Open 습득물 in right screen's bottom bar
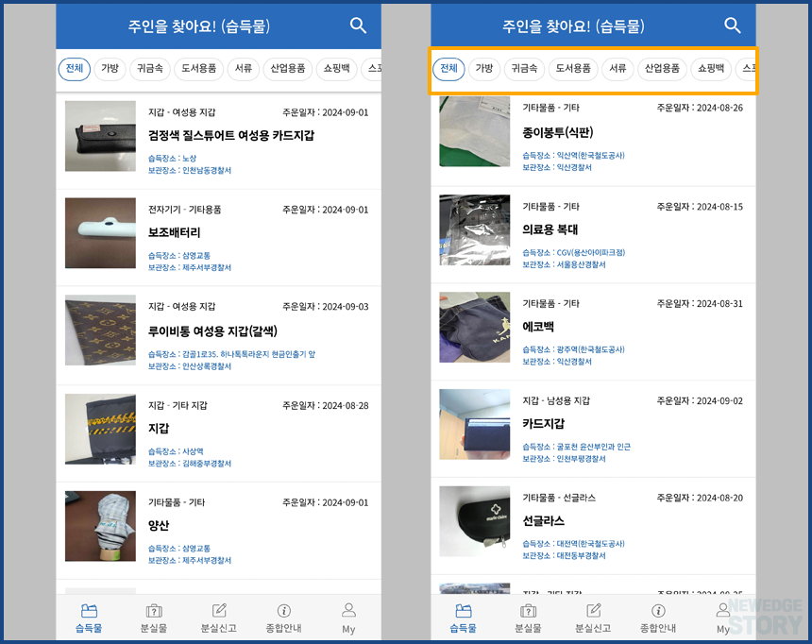The height and width of the screenshot is (644, 812). coord(463,619)
